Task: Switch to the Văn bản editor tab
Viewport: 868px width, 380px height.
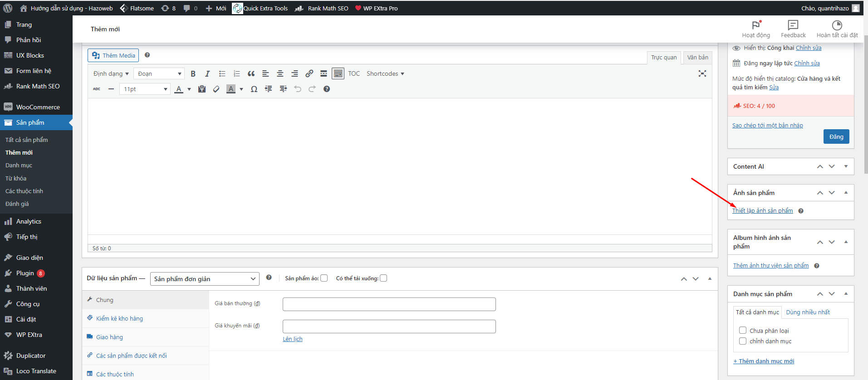Action: pyautogui.click(x=697, y=58)
